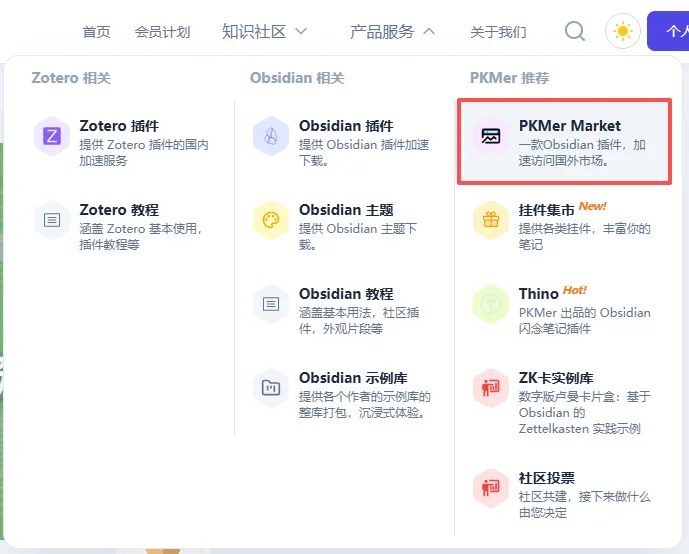
Task: Click description 提供 Obsidian 插件加速下载。
Action: pos(364,153)
